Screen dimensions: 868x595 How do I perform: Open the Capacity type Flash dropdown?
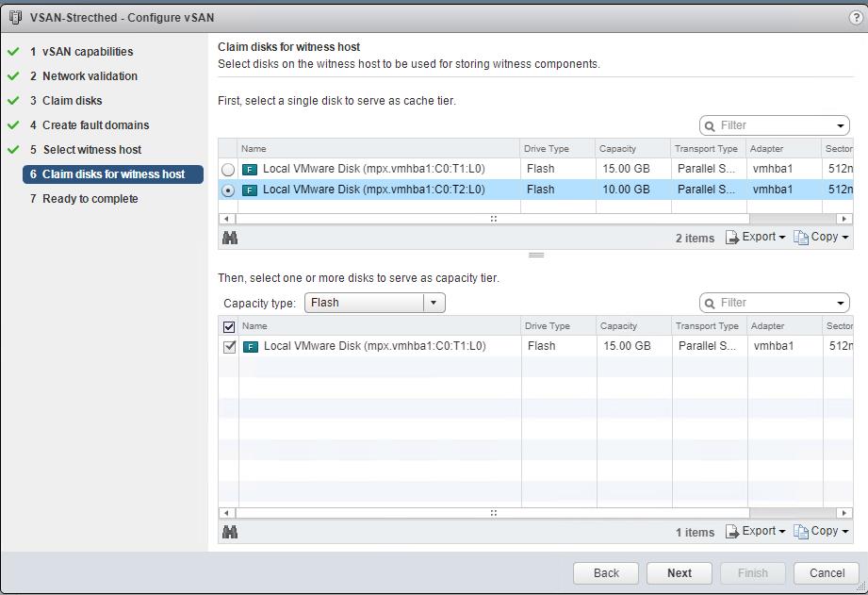pos(375,303)
